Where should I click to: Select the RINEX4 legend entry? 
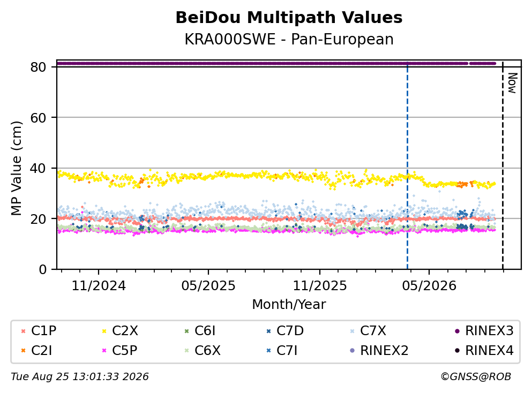point(484,351)
